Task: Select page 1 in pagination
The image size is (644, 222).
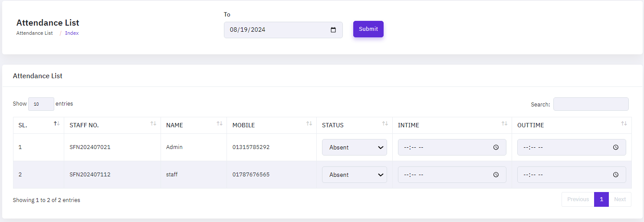Action: (601, 199)
